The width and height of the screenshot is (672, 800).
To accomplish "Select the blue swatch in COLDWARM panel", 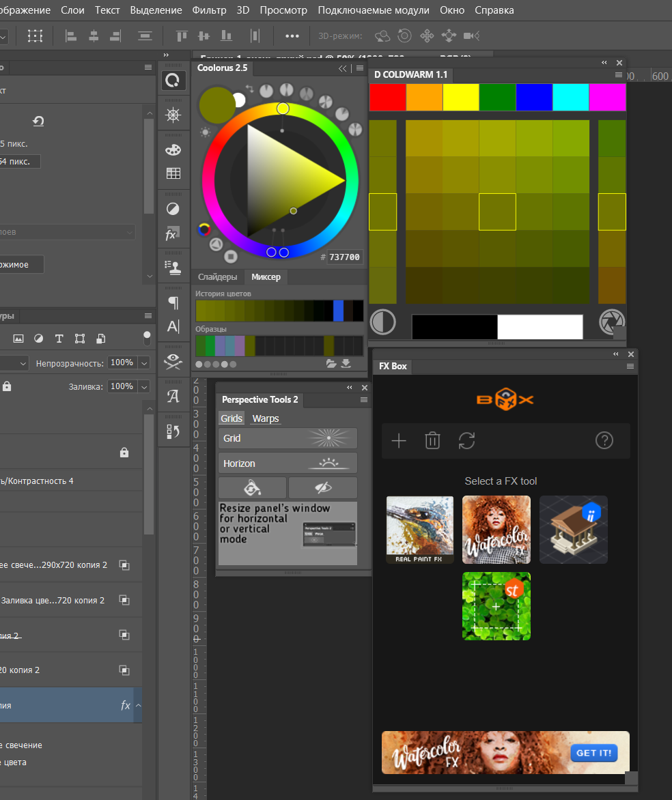I will (533, 97).
